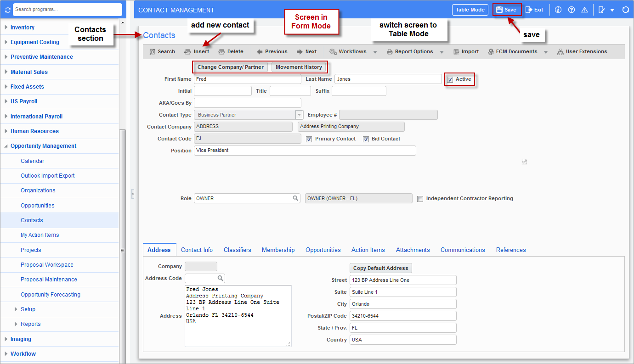Click the small document icon below Position
This screenshot has width=634, height=364.
(x=524, y=162)
